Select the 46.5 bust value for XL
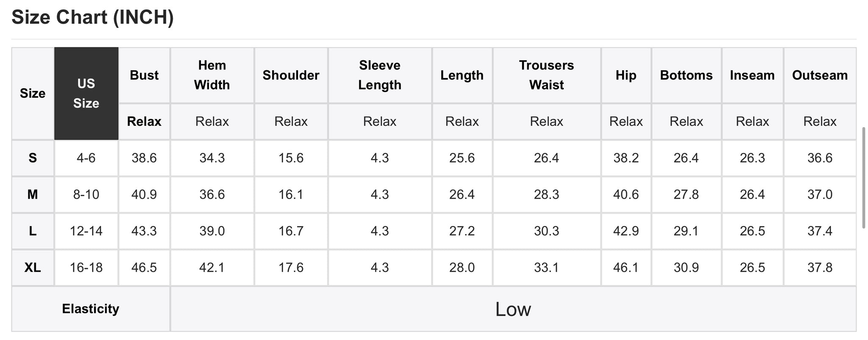 tap(144, 268)
